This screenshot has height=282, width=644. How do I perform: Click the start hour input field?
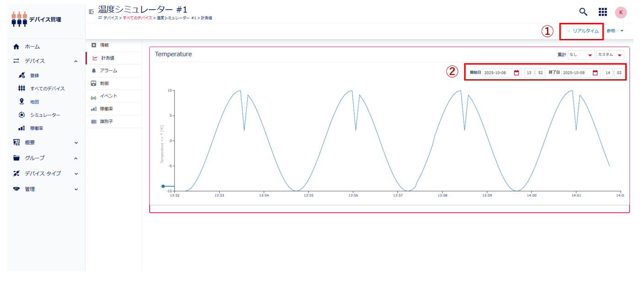click(529, 73)
